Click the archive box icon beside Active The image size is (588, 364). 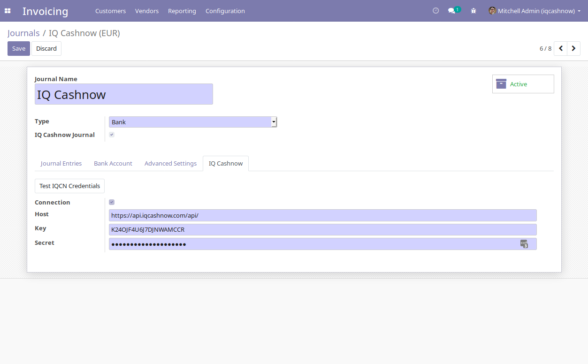pos(501,84)
